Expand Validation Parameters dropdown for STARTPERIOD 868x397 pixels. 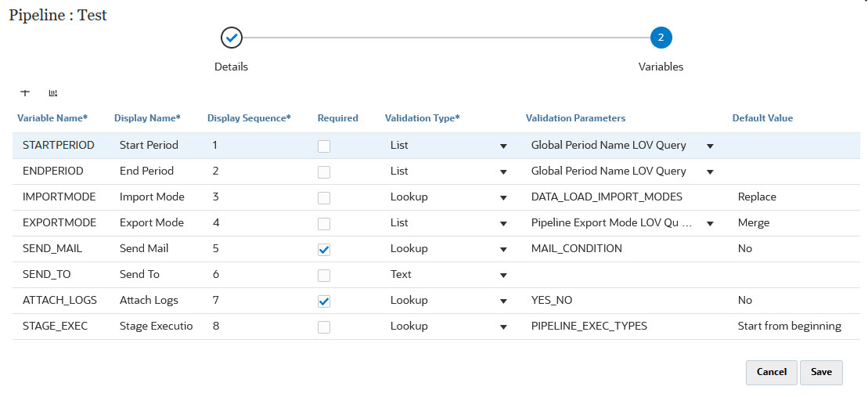pyautogui.click(x=710, y=146)
